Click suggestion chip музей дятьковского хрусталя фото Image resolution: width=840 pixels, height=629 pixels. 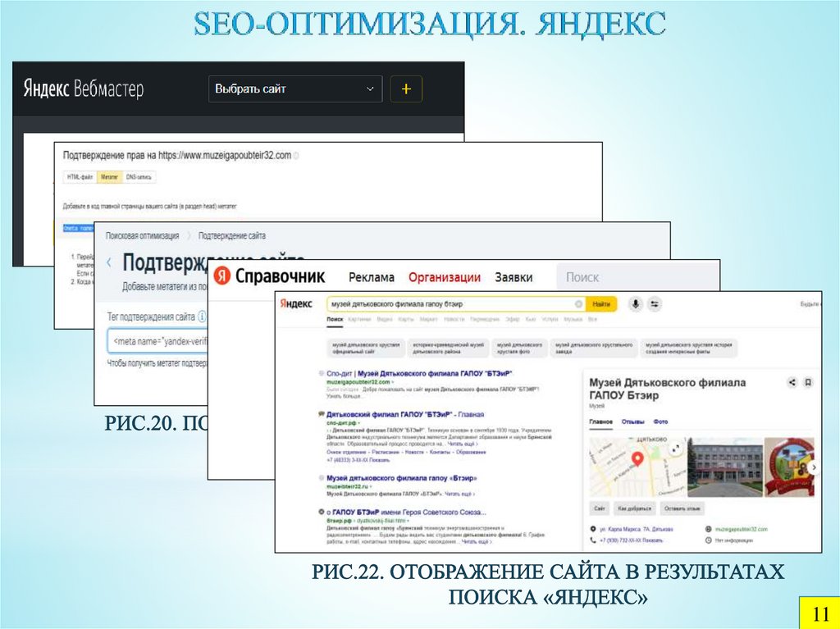pyautogui.click(x=519, y=349)
